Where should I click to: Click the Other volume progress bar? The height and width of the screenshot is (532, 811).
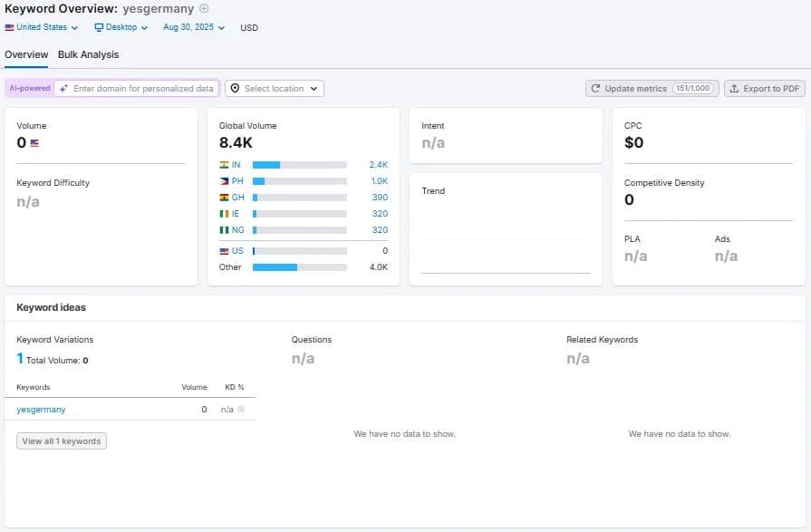299,267
